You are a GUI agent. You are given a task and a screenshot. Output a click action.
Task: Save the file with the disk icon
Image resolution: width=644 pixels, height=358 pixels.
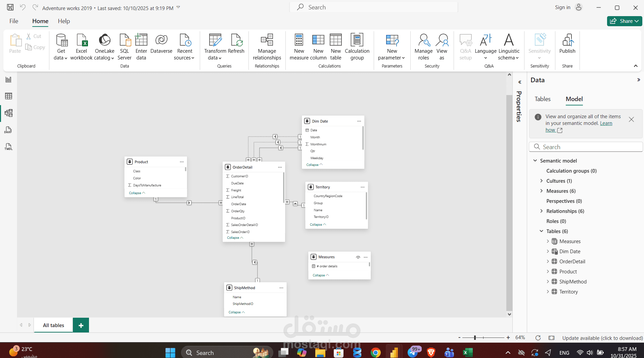pyautogui.click(x=10, y=7)
